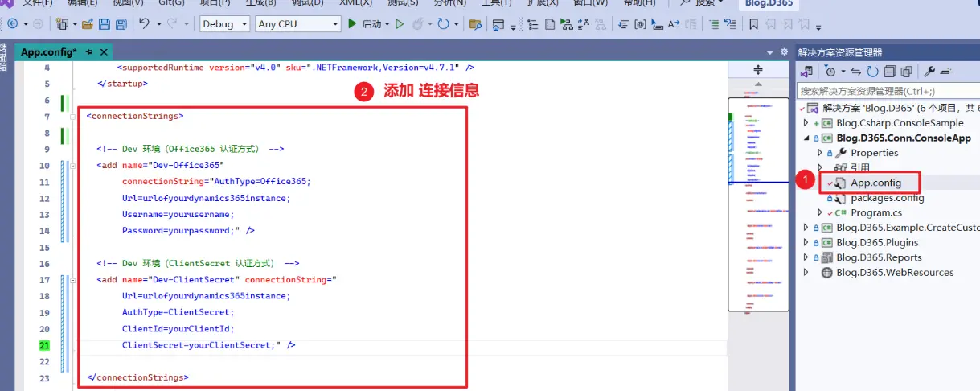The image size is (980, 391).
Task: Collapse the Blog.D365.Conn.ConsoleApp project
Action: [x=806, y=138]
